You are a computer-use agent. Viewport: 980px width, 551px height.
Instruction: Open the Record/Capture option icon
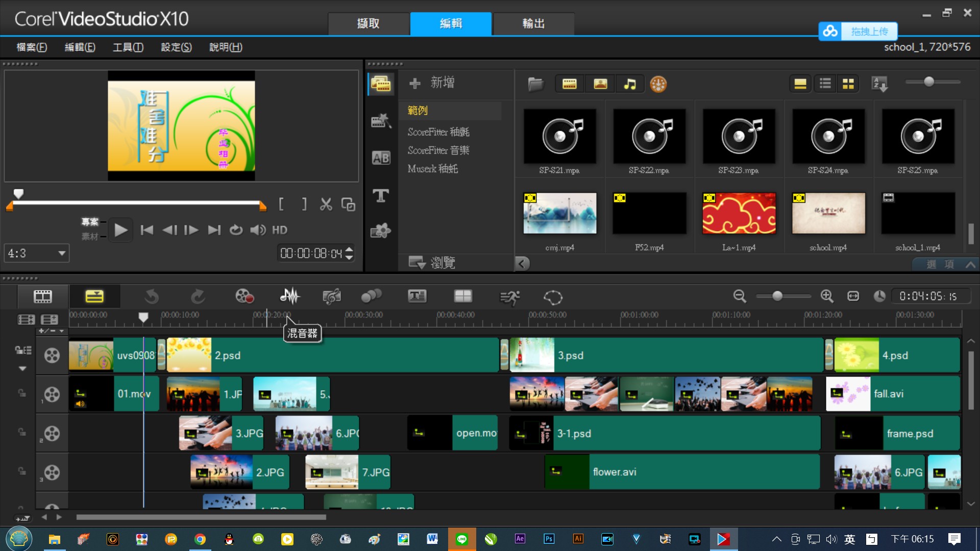(x=244, y=296)
